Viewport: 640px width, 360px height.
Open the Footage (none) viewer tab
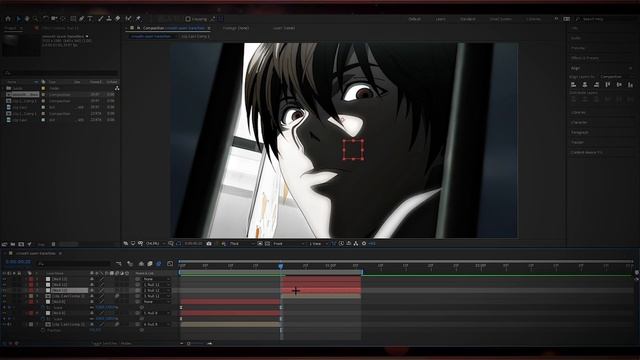(236, 28)
